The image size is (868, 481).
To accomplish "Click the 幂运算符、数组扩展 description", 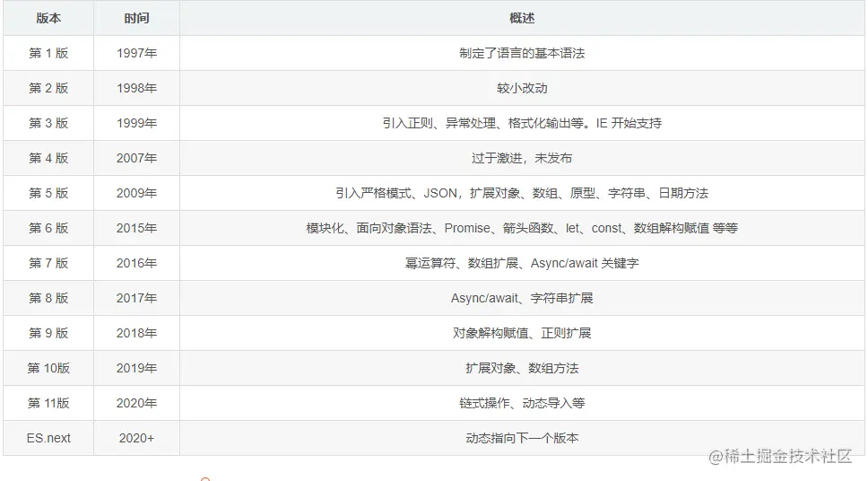I will [522, 263].
